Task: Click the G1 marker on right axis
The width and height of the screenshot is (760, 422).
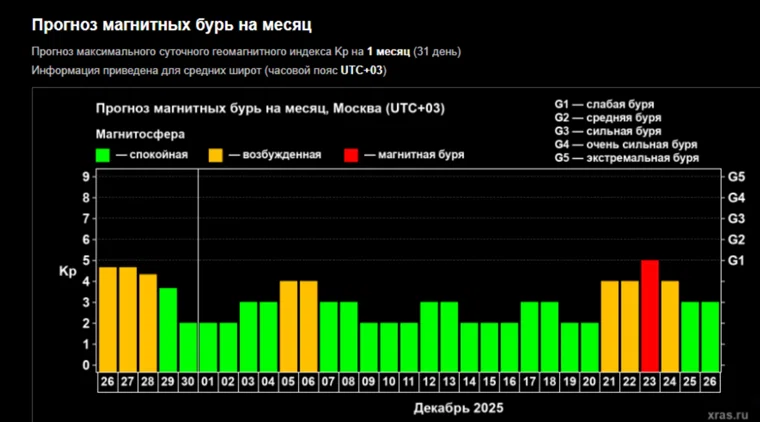Action: pyautogui.click(x=737, y=261)
